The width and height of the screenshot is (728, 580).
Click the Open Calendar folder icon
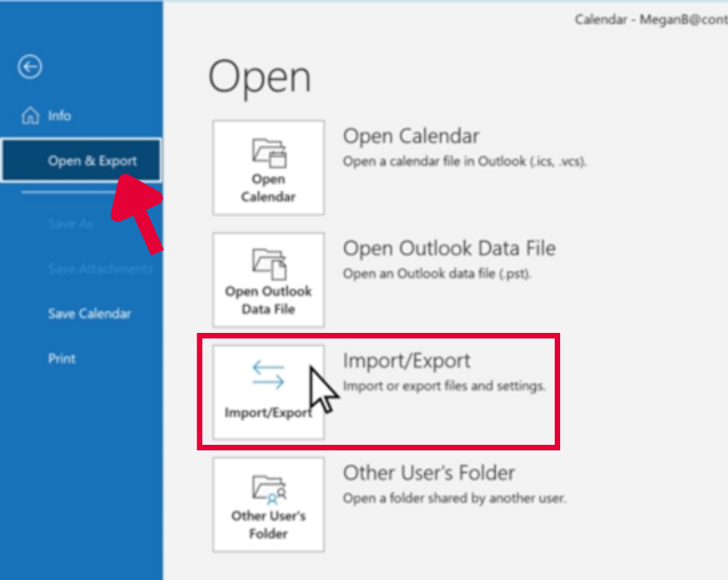[x=268, y=152]
